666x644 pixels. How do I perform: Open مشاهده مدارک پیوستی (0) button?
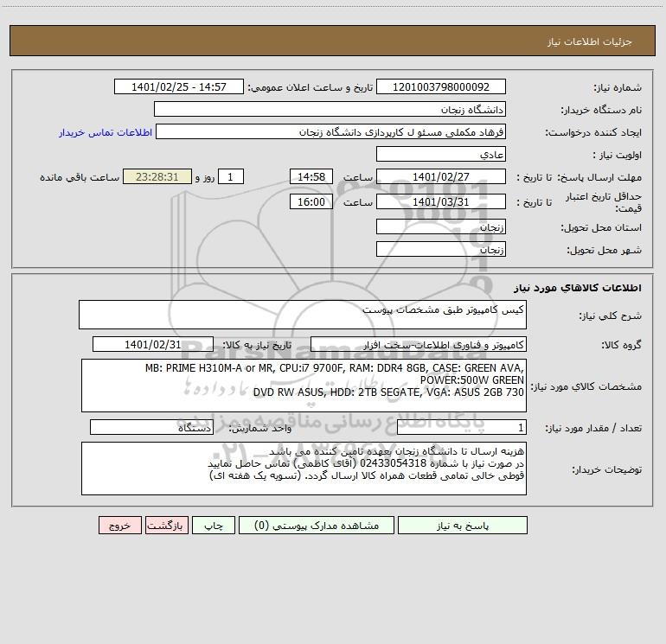point(317,526)
